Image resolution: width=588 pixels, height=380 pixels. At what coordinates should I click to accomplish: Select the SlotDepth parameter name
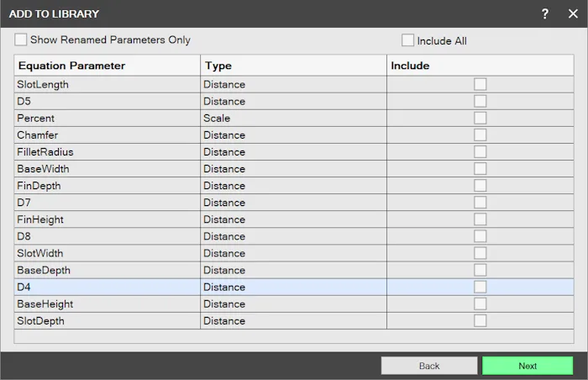tap(40, 321)
